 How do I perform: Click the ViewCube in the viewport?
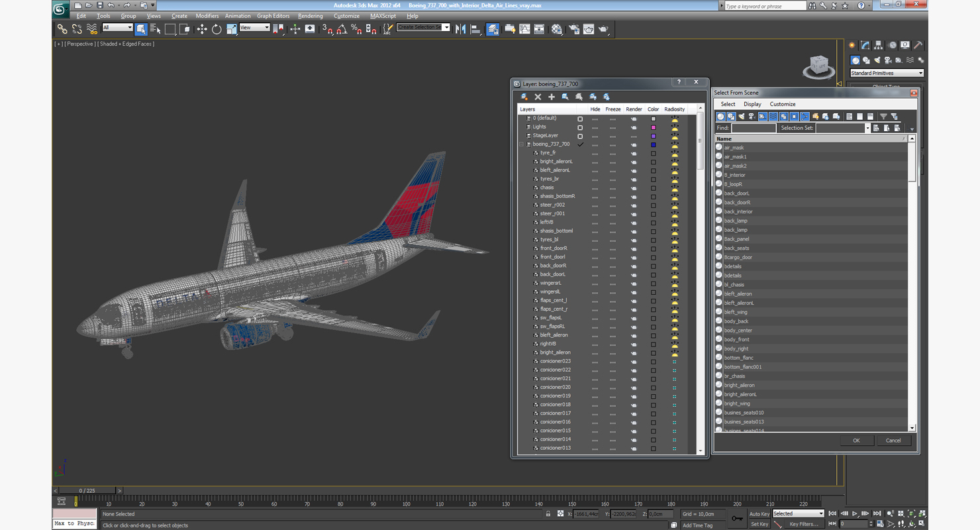[x=819, y=66]
